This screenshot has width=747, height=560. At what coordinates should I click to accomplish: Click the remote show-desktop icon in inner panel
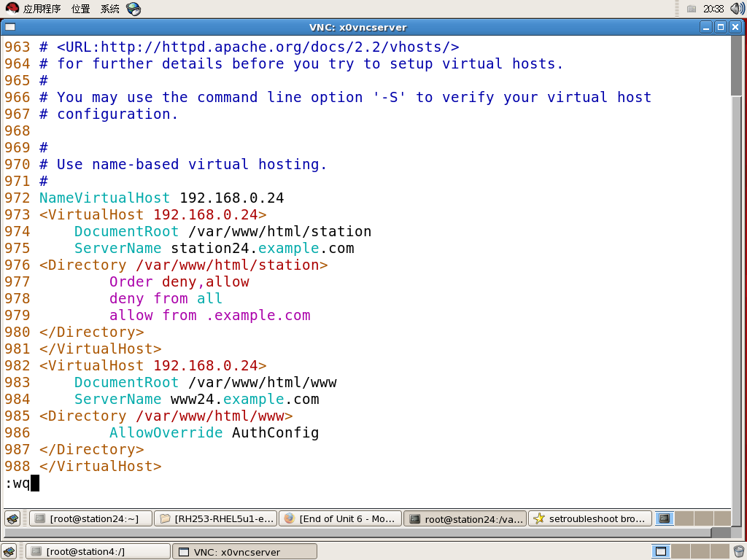(13, 518)
